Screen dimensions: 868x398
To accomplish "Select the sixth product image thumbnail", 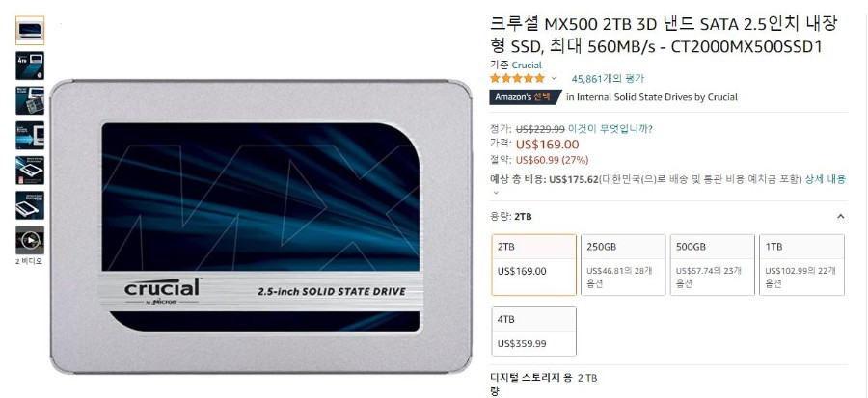I will click(30, 205).
